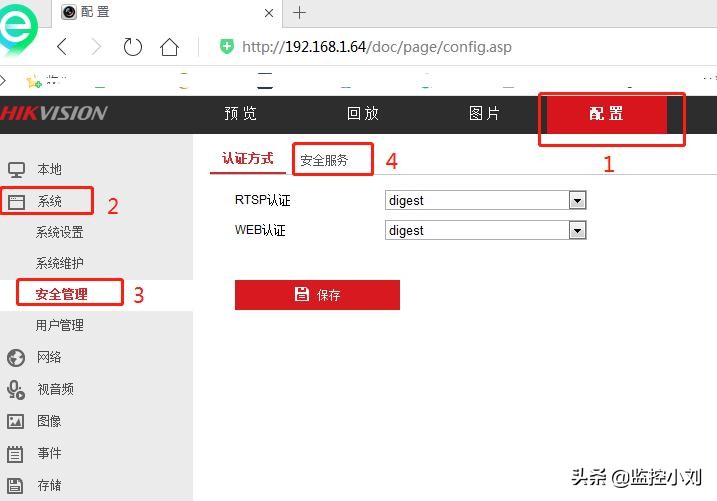Click the 视音频 microphone icon
Image resolution: width=717 pixels, height=501 pixels.
16,390
